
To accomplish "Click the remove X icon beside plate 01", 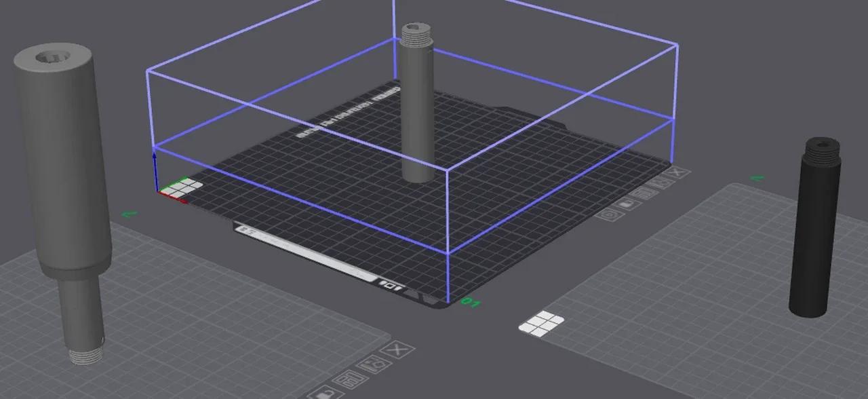I will [x=676, y=173].
